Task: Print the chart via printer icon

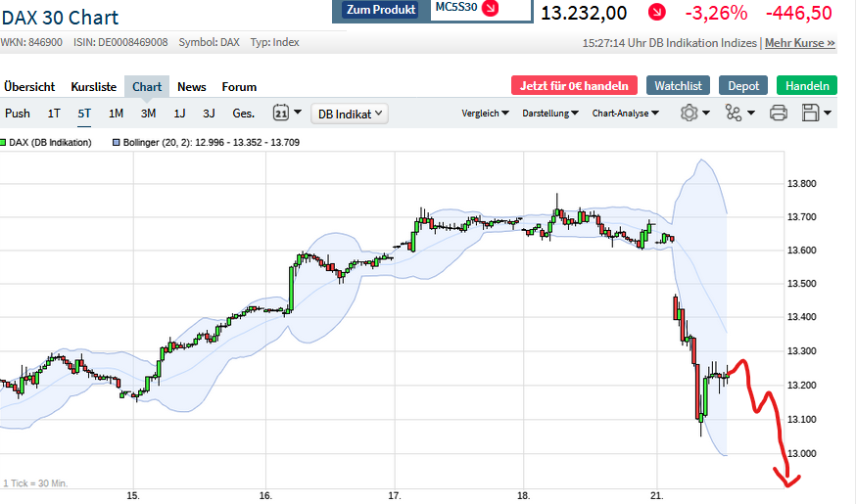Action: point(778,113)
